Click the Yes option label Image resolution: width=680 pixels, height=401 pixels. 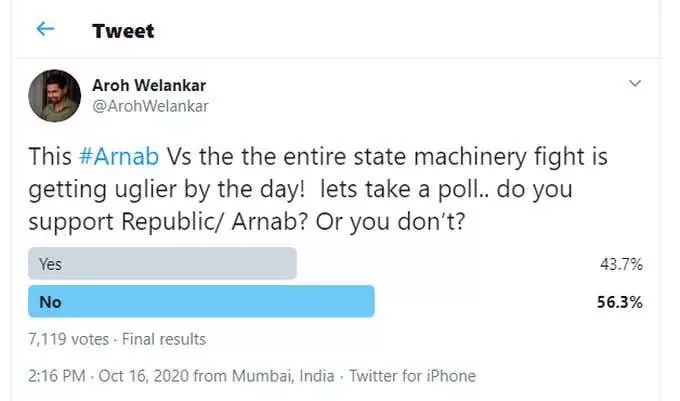point(50,264)
